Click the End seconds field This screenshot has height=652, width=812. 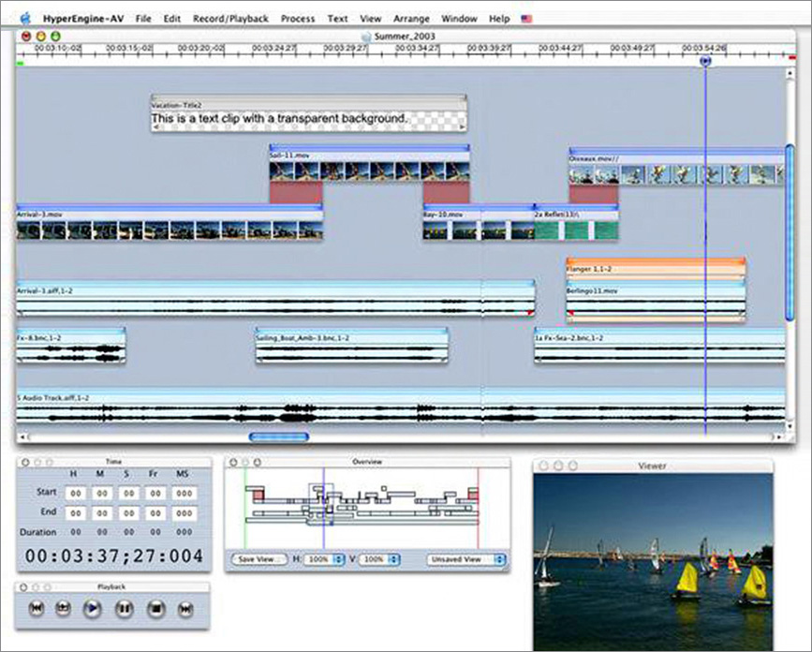(129, 512)
